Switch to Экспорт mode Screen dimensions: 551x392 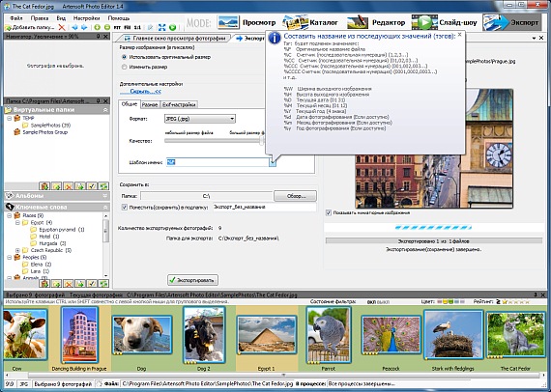point(511,22)
